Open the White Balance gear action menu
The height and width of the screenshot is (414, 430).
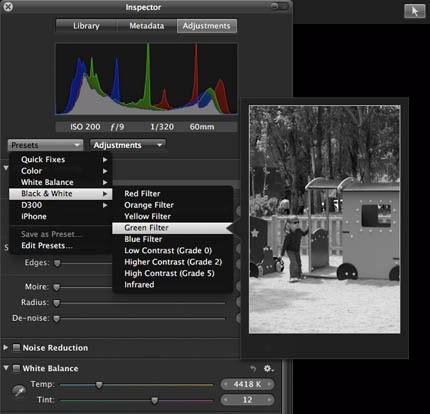pos(268,368)
